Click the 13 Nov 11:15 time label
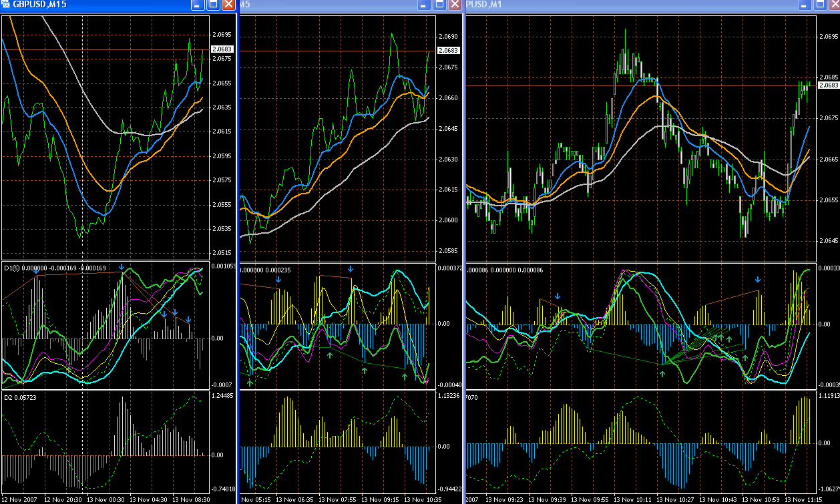The height and width of the screenshot is (504, 840). click(805, 499)
